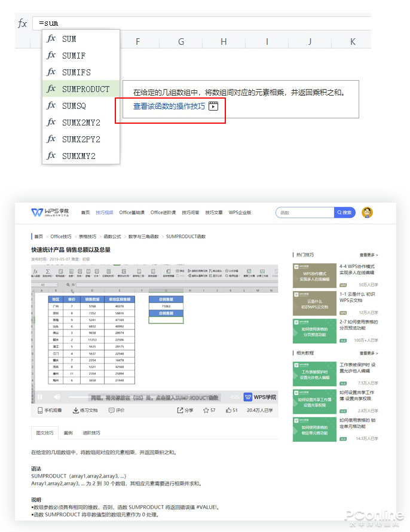Screen dimensions: 410x532
Task: Mute the video via the speaker icon
Action: tap(57, 397)
